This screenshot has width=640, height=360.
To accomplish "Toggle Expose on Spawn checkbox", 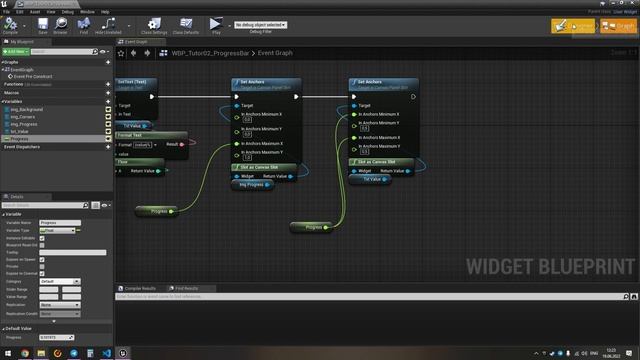I will point(42,260).
